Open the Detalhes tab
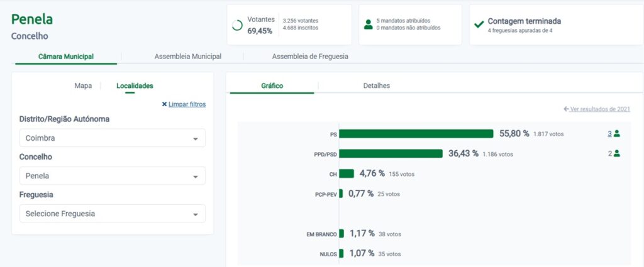 pyautogui.click(x=377, y=85)
